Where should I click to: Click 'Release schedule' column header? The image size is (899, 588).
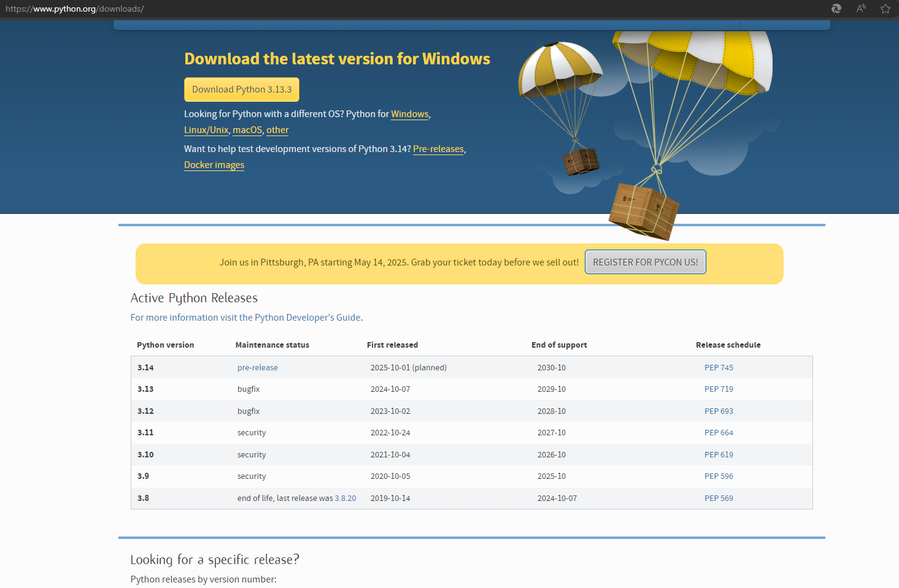(x=728, y=345)
